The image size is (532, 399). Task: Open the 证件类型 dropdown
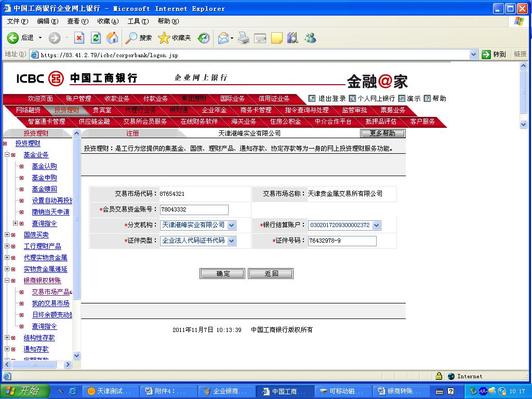[232, 241]
